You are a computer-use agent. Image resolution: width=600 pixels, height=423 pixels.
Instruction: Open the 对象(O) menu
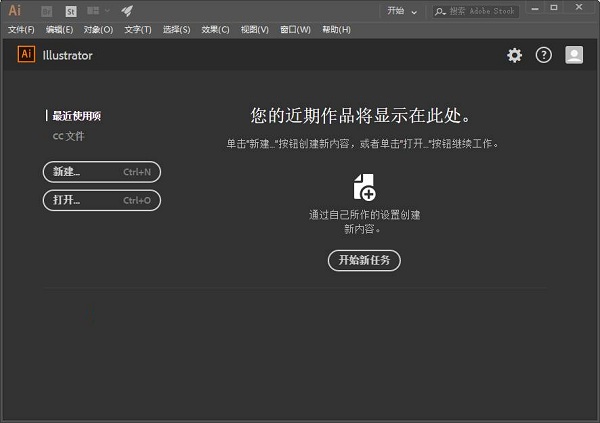coord(98,29)
